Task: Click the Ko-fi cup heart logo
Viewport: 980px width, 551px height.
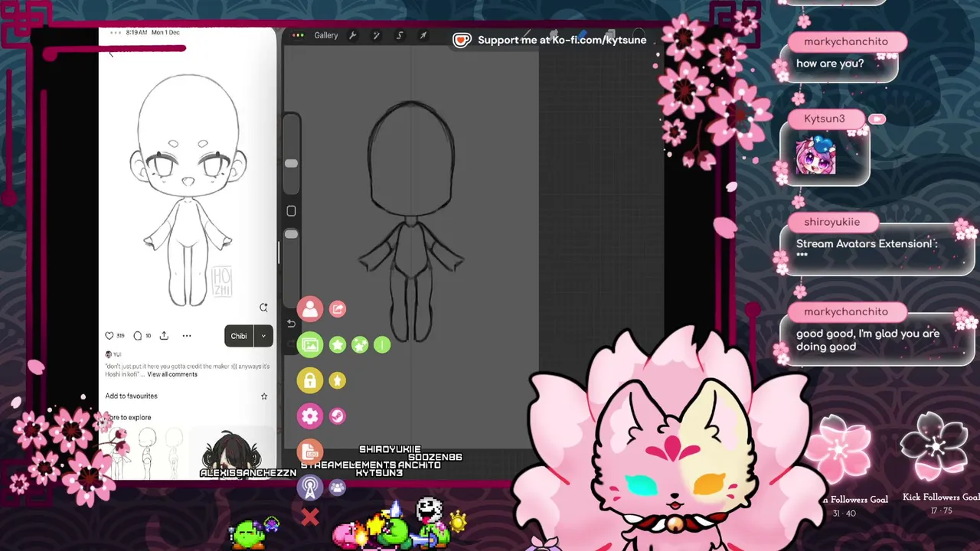Action: point(462,41)
